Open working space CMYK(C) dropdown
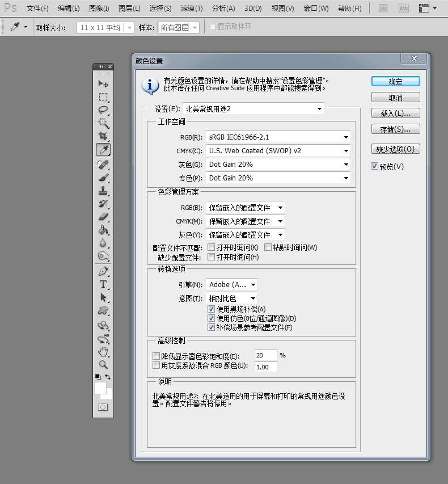Viewport: 448px width, 484px height. [278, 150]
